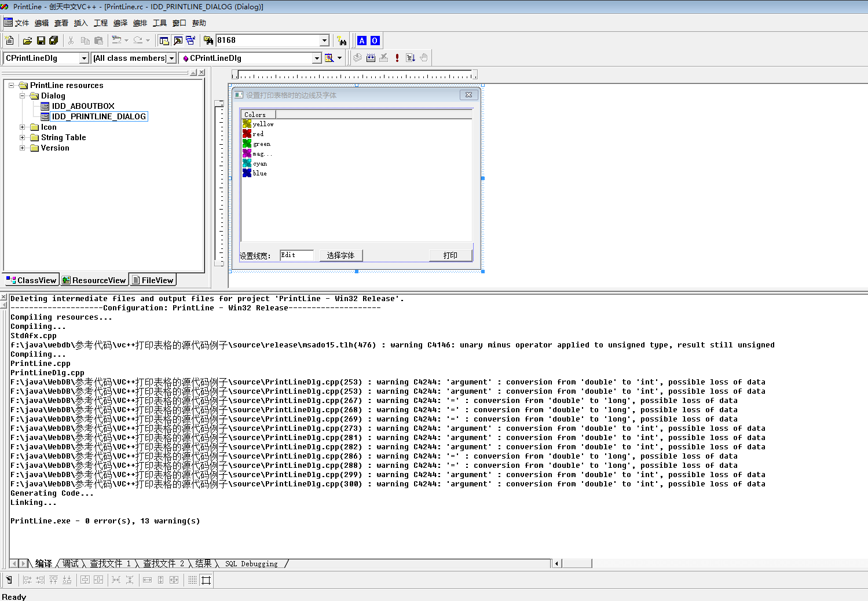Click the 选择字体 button in dialog
Image resolution: width=868 pixels, height=601 pixels.
point(340,255)
